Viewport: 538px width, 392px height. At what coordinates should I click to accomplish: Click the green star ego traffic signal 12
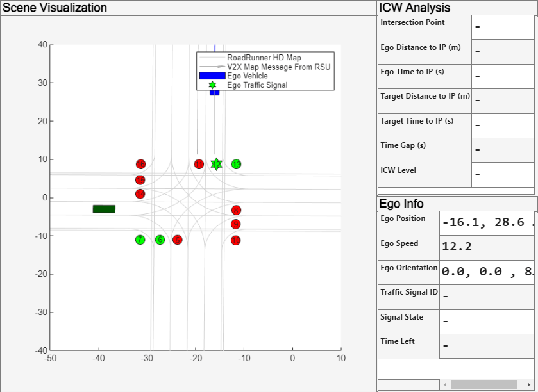pyautogui.click(x=217, y=164)
